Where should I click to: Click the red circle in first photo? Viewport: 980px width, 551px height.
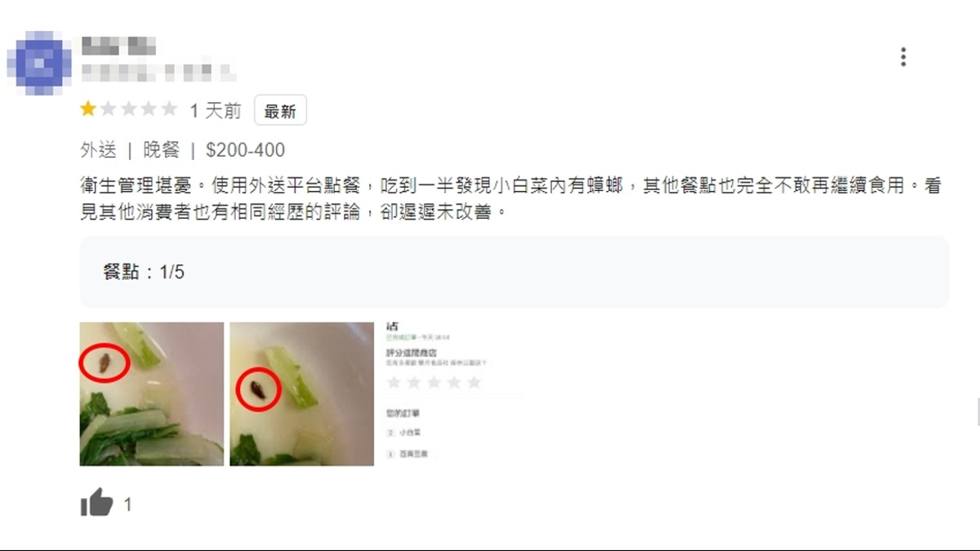pos(105,362)
